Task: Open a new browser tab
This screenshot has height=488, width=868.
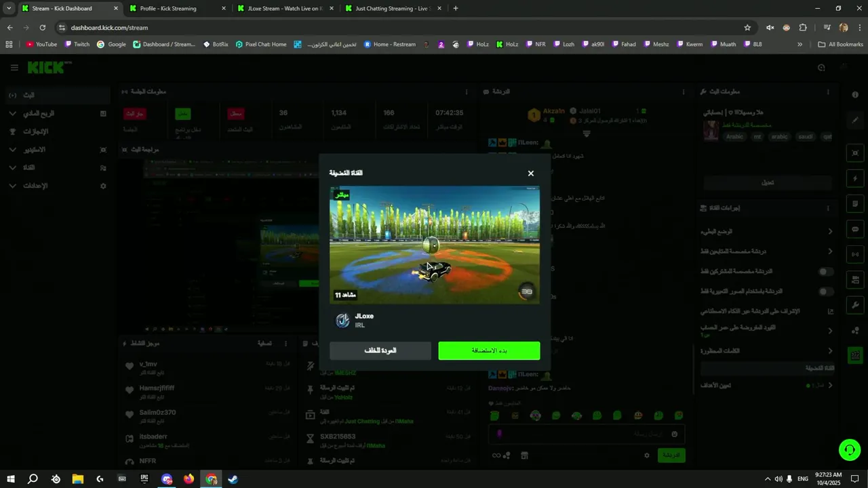Action: click(455, 8)
